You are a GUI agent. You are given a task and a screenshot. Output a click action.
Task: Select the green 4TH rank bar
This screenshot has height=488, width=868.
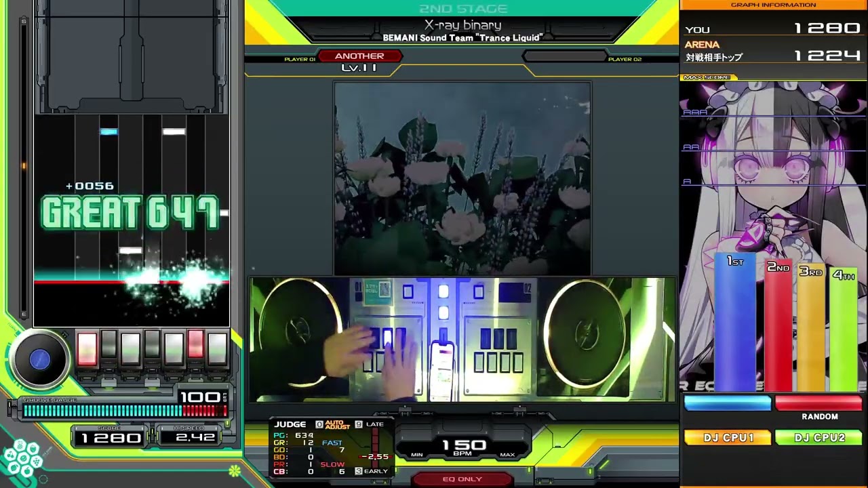click(843, 329)
